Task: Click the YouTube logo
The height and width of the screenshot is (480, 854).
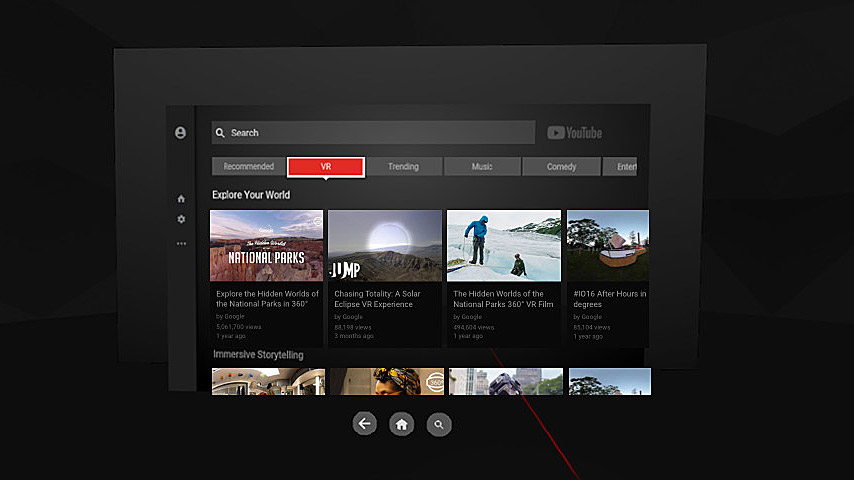Action: 575,133
